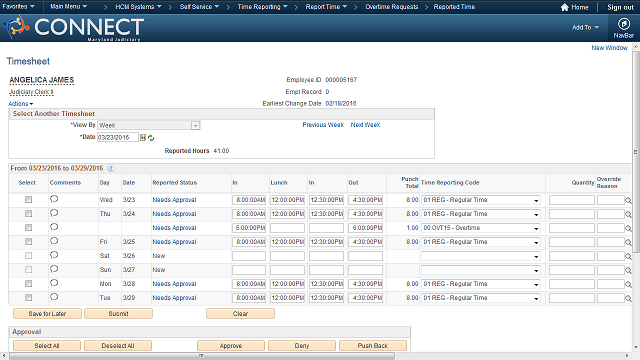The image size is (640, 360).
Task: Click Needs Approval status for Wed 3/23
Action: 174,200
